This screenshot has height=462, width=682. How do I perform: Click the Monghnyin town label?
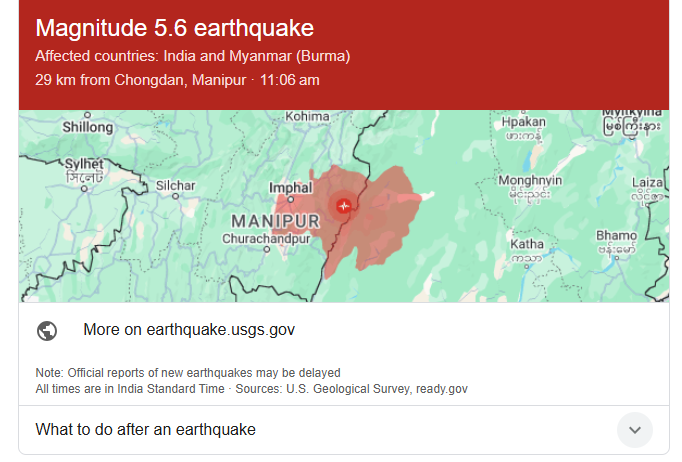tap(532, 181)
